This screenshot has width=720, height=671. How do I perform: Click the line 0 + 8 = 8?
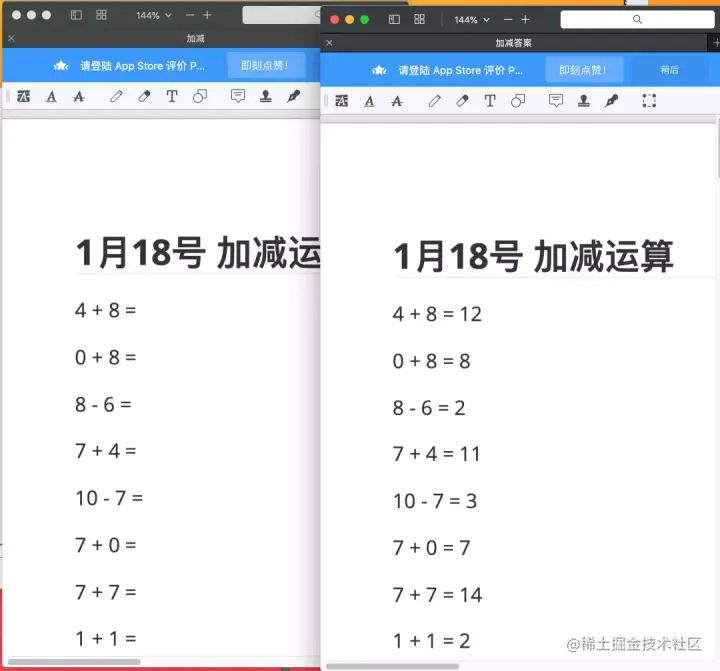pyautogui.click(x=432, y=361)
